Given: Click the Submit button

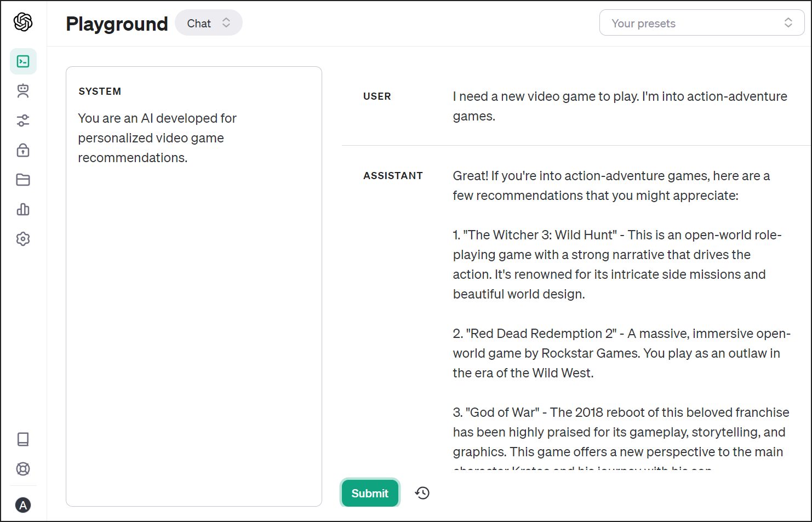Looking at the screenshot, I should [370, 493].
